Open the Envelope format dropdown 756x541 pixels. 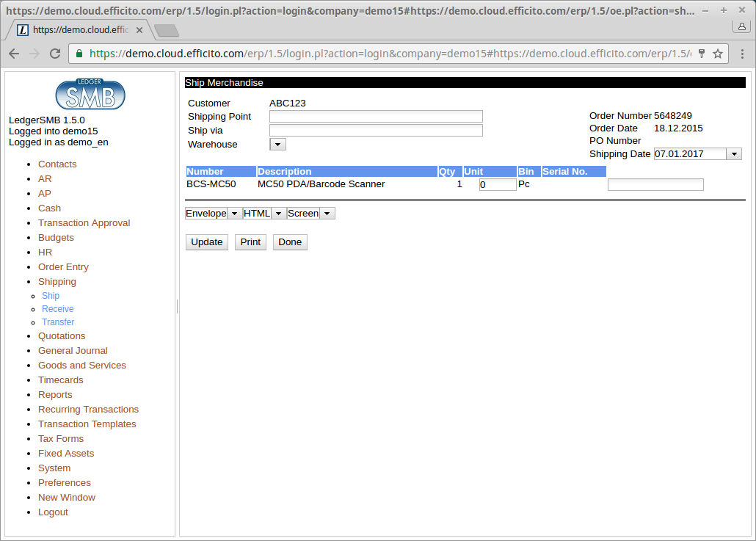click(234, 214)
